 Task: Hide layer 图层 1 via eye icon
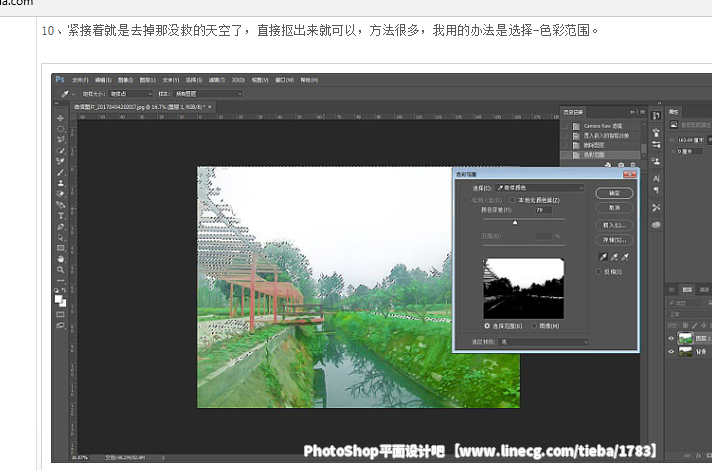tap(671, 338)
